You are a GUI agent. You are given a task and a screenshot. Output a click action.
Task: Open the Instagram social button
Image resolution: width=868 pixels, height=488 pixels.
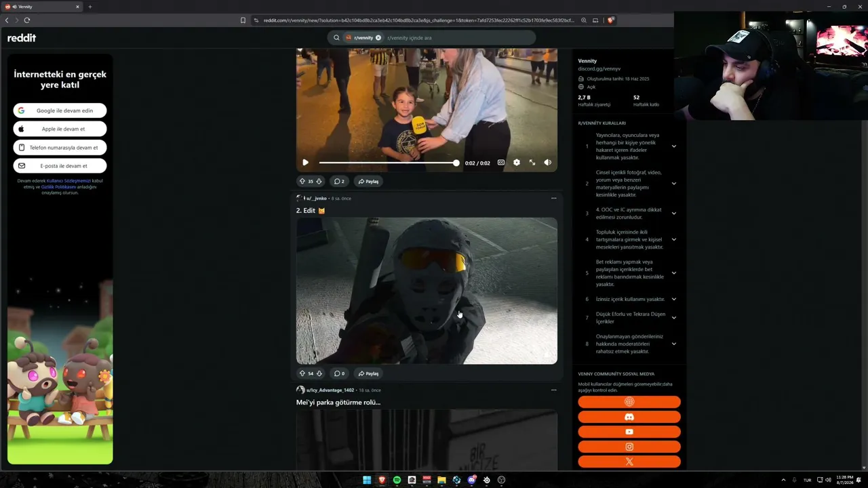[x=629, y=447]
